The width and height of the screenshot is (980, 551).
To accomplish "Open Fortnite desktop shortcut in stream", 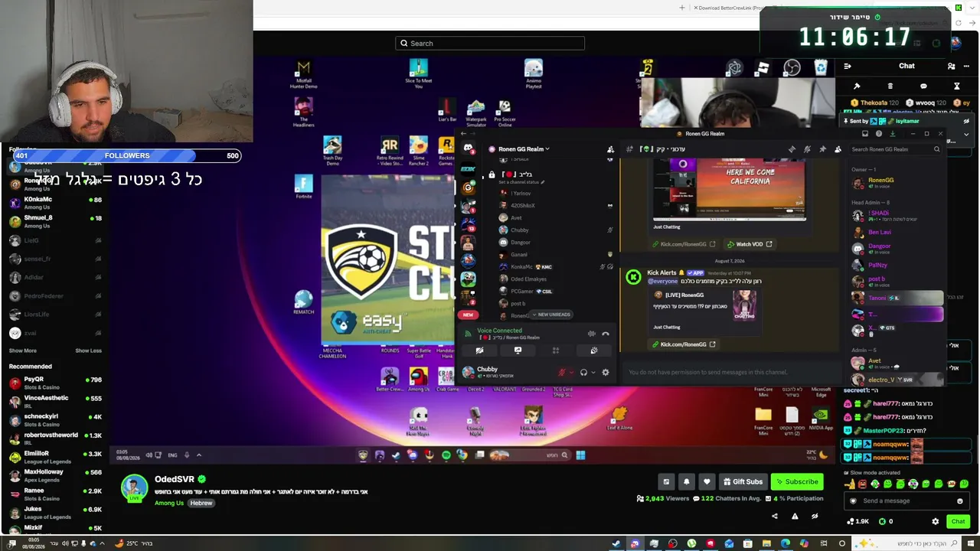I will pyautogui.click(x=303, y=186).
